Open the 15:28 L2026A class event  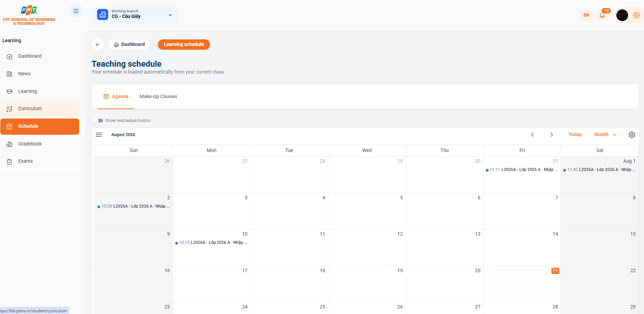pyautogui.click(x=134, y=206)
